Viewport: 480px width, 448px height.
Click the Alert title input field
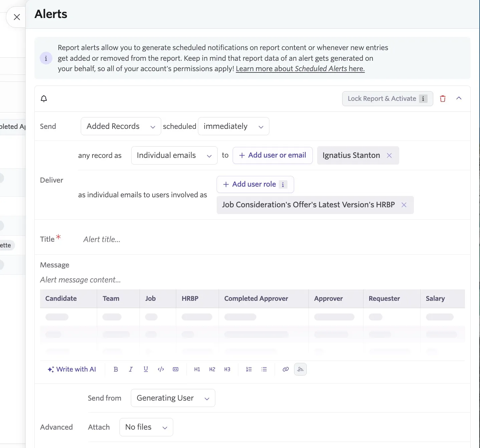point(274,239)
